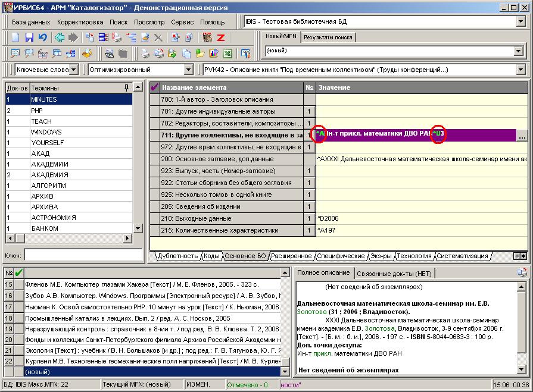Switch to the Коды tab
The width and height of the screenshot is (533, 392).
pos(211,256)
